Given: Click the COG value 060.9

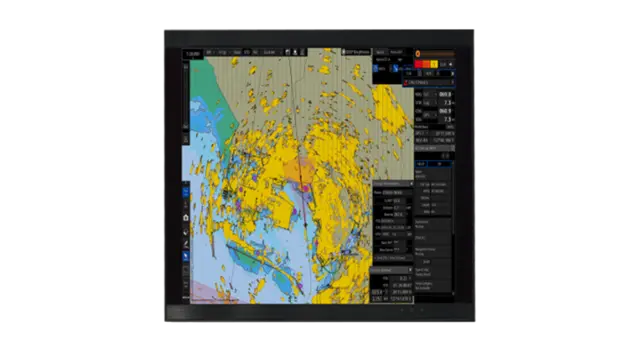Looking at the screenshot, I should pos(445,111).
